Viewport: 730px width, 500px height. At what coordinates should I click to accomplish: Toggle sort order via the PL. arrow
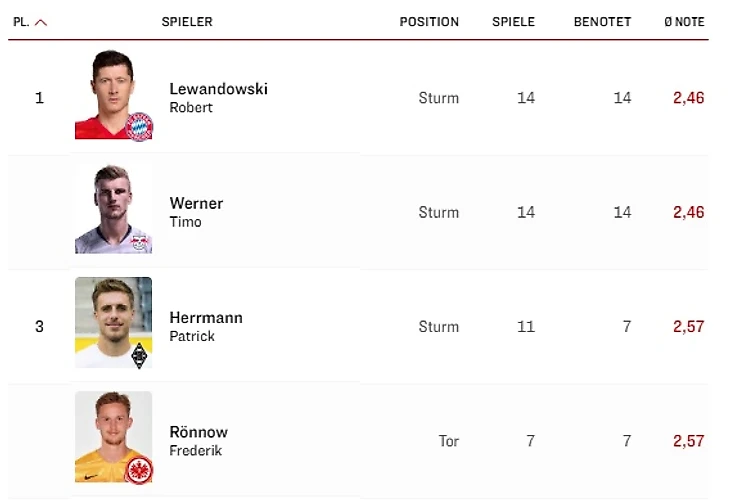tap(41, 22)
